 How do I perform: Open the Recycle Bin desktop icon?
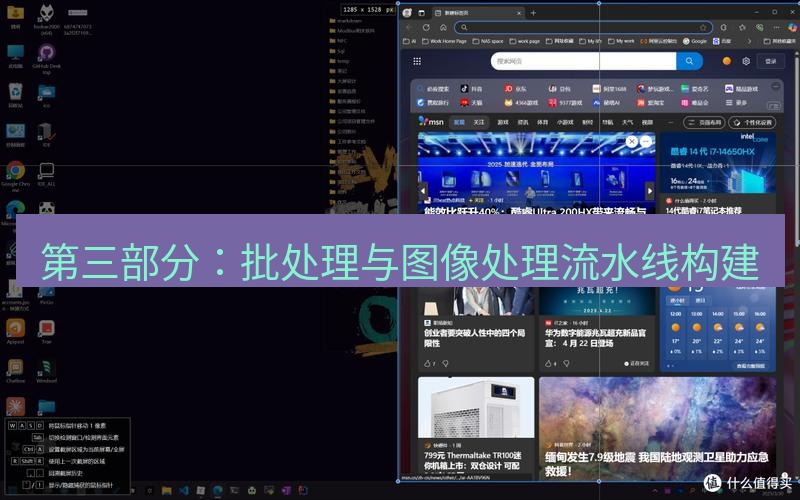click(15, 95)
